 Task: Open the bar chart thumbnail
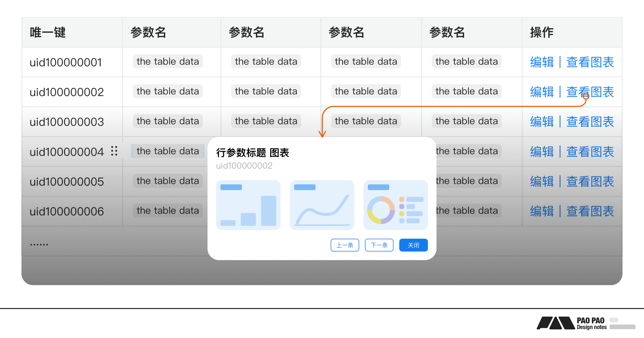click(x=248, y=205)
